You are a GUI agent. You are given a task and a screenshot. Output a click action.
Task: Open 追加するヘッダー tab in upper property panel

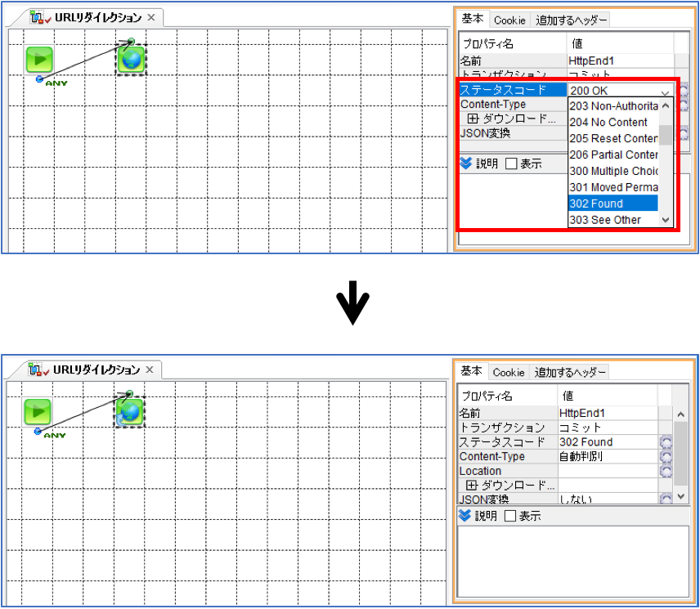571,20
